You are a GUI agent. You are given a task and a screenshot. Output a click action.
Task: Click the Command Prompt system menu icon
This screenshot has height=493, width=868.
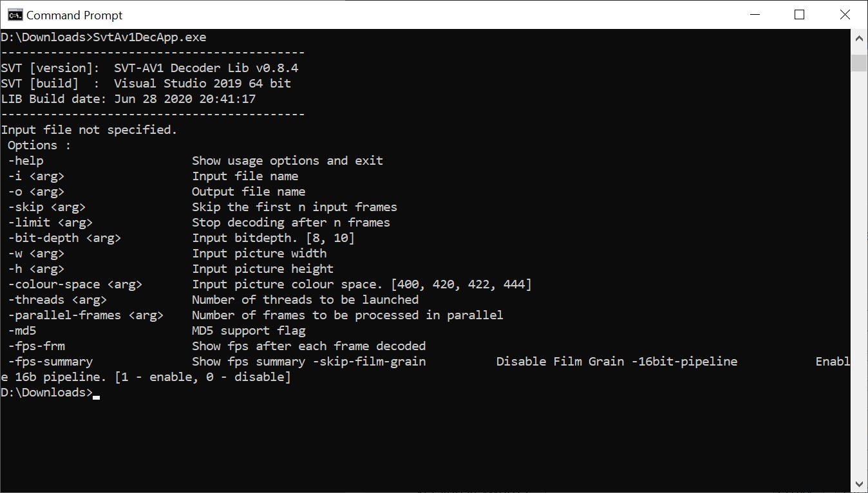(15, 15)
